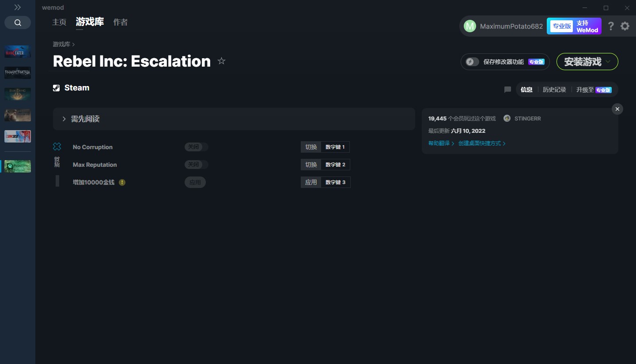Screen dimensions: 636x364
Task: Click 切换 hotkey label for No Corruption
Action: (311, 147)
